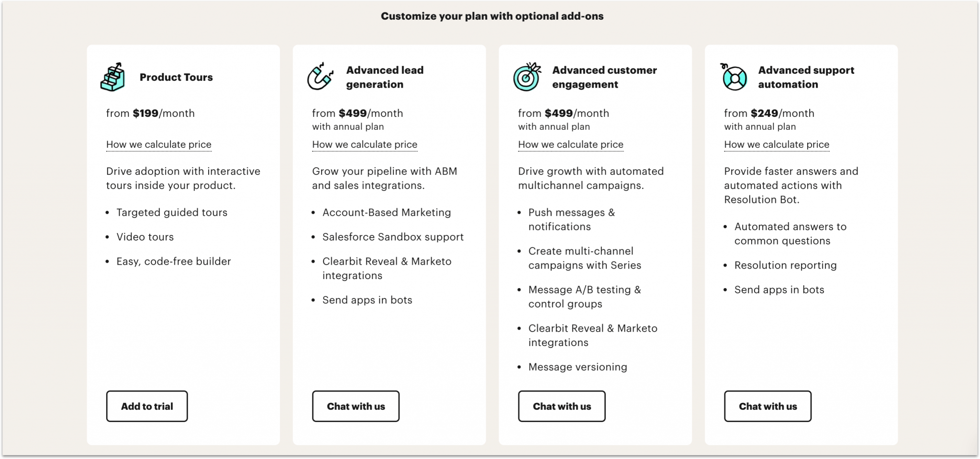Select the Product Tours card heading

(x=176, y=77)
